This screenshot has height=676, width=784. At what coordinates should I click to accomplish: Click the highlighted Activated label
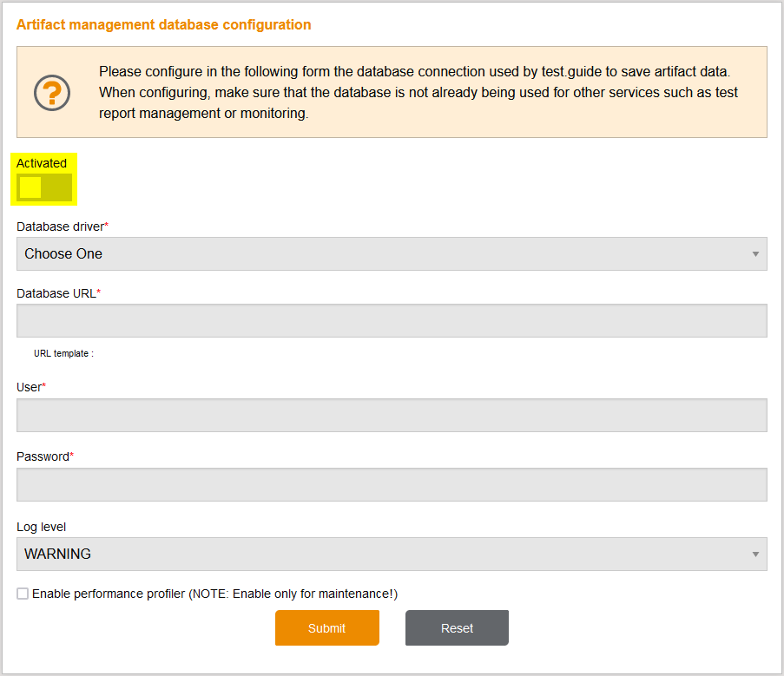[42, 162]
